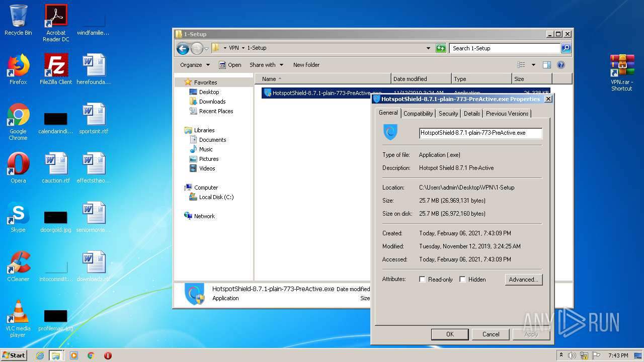This screenshot has height=362, width=644.
Task: Open Firefox desktop shortcut
Action: tap(18, 69)
